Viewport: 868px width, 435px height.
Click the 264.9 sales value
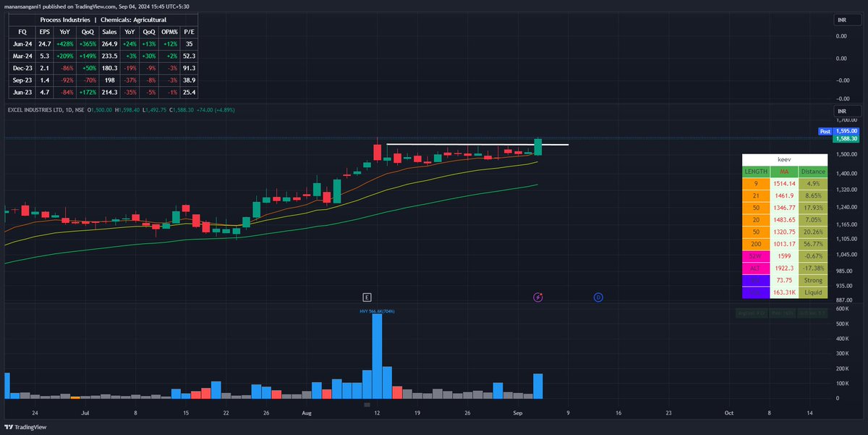tap(110, 43)
